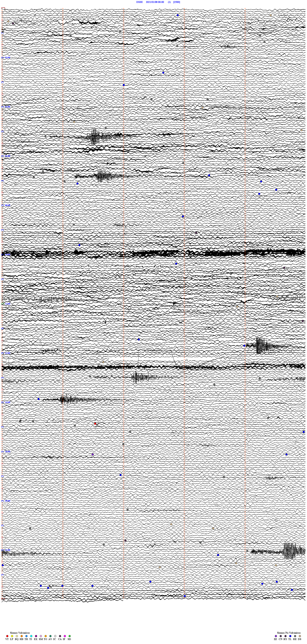Click the 08:00 time label

pos(8,205)
